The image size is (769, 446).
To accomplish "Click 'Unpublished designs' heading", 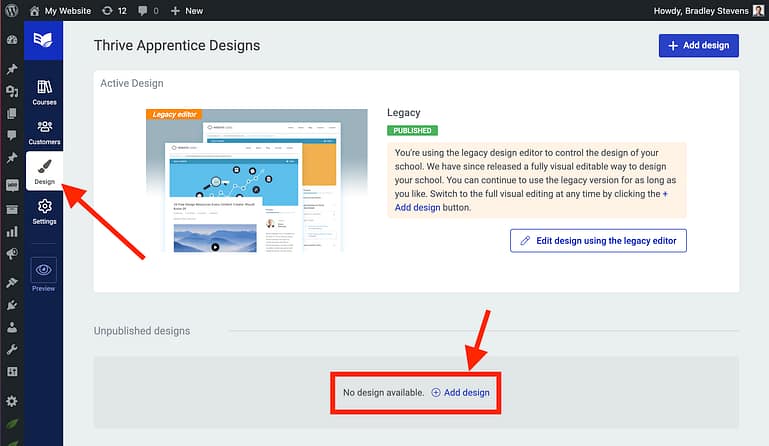I will (x=142, y=331).
